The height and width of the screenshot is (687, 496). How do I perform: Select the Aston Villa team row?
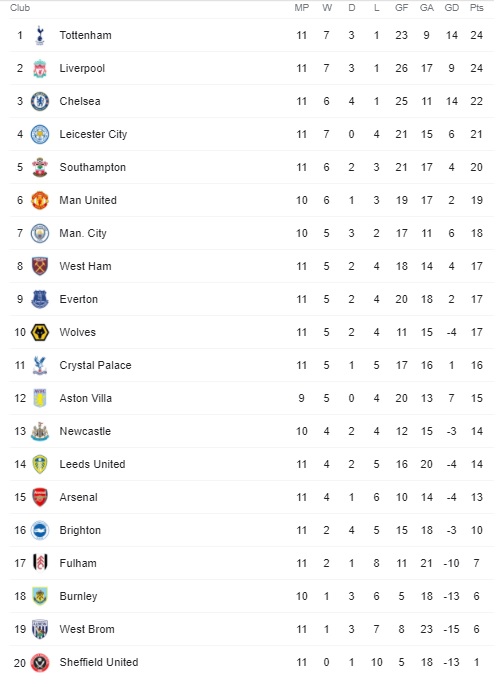252,398
